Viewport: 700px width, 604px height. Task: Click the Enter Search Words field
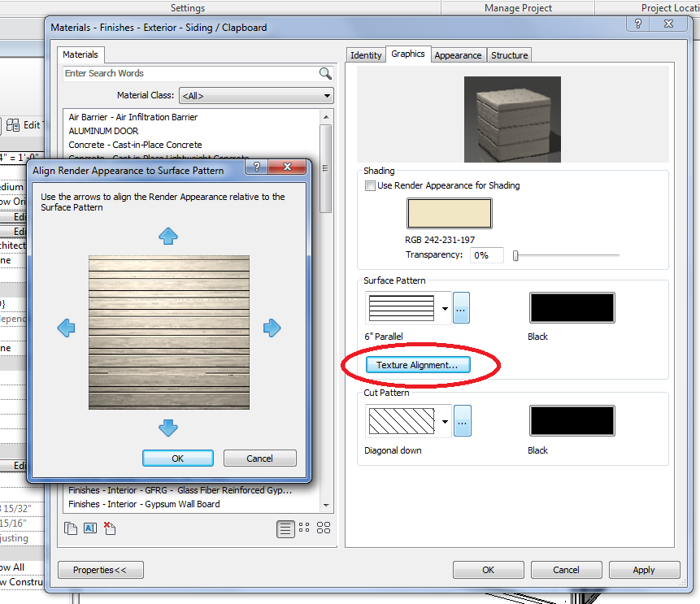tap(191, 73)
